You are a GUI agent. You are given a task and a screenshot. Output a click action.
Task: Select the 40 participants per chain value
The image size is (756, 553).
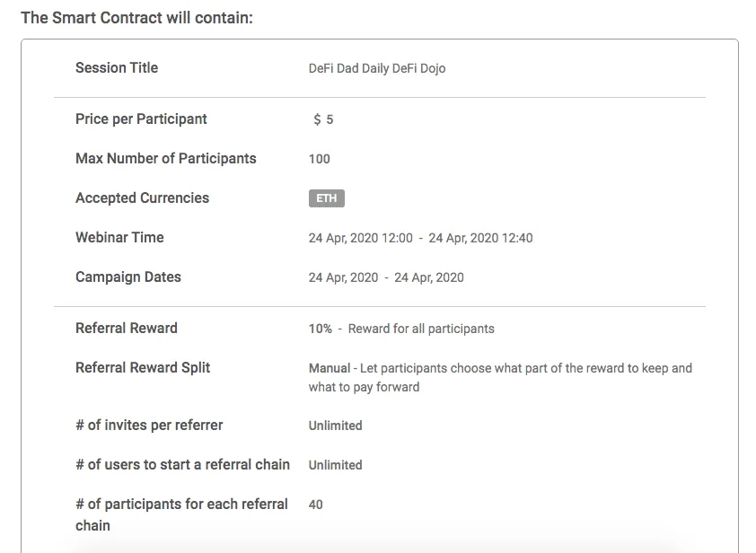point(316,505)
